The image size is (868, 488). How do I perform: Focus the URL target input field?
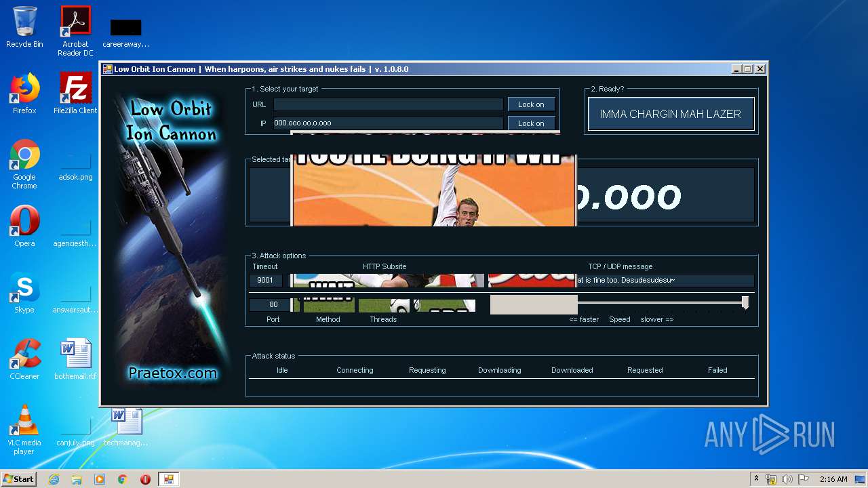(x=388, y=104)
